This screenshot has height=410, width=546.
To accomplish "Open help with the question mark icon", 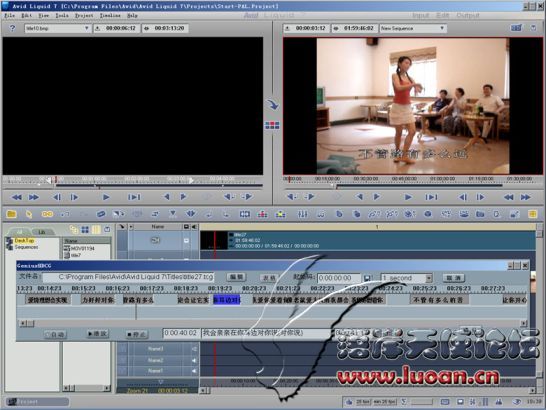I will pyautogui.click(x=12, y=28).
